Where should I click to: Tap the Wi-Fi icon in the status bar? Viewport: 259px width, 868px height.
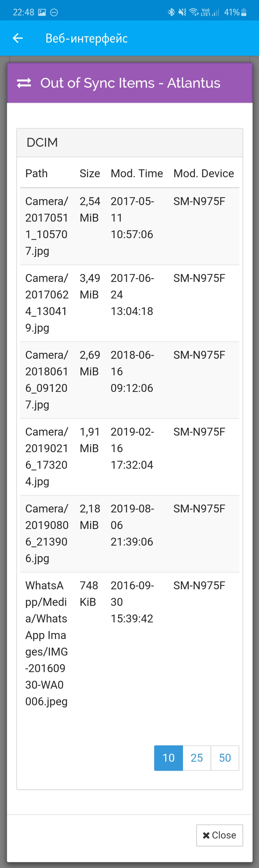tap(194, 12)
